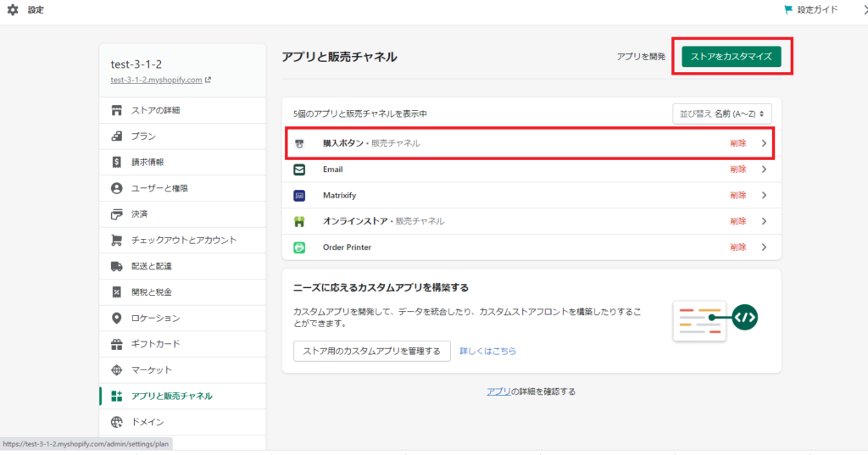Open the 詳しくはこちら link
The width and height of the screenshot is (868, 455).
click(487, 351)
